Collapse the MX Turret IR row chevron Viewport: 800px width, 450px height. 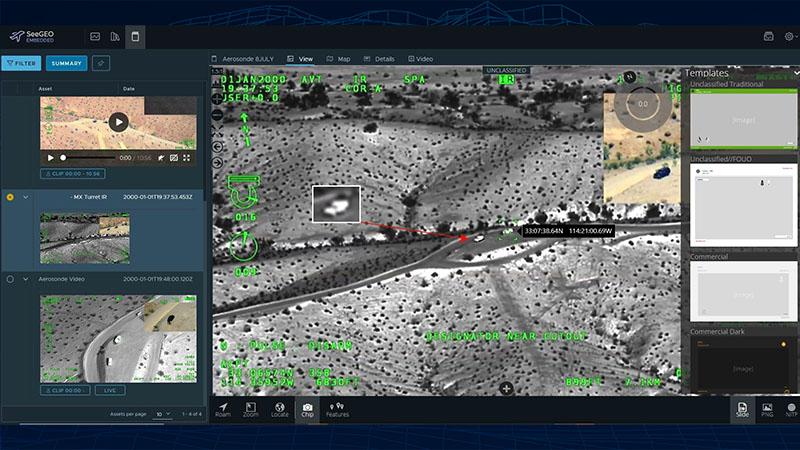(x=26, y=197)
